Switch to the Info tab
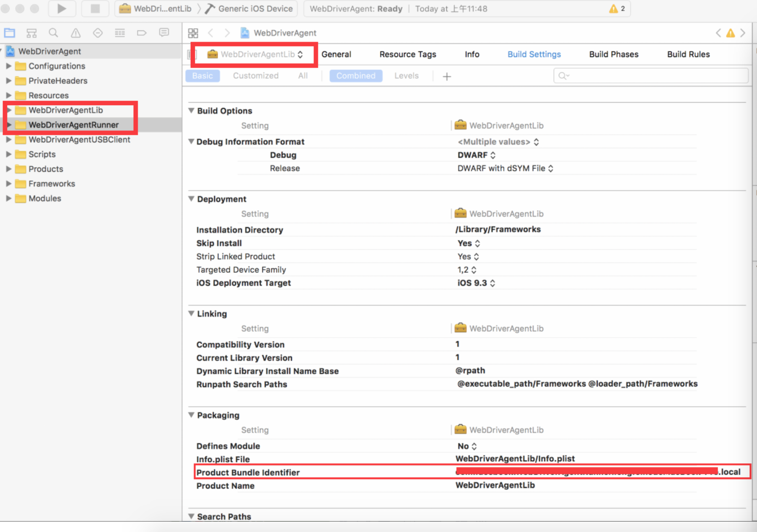Viewport: 757px width, 532px height. click(x=472, y=54)
